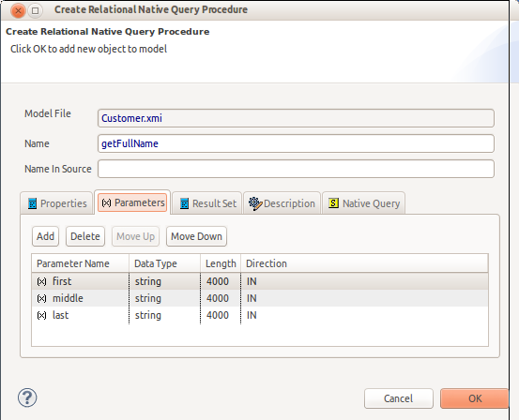
Task: Click the Length column header
Action: 221,263
